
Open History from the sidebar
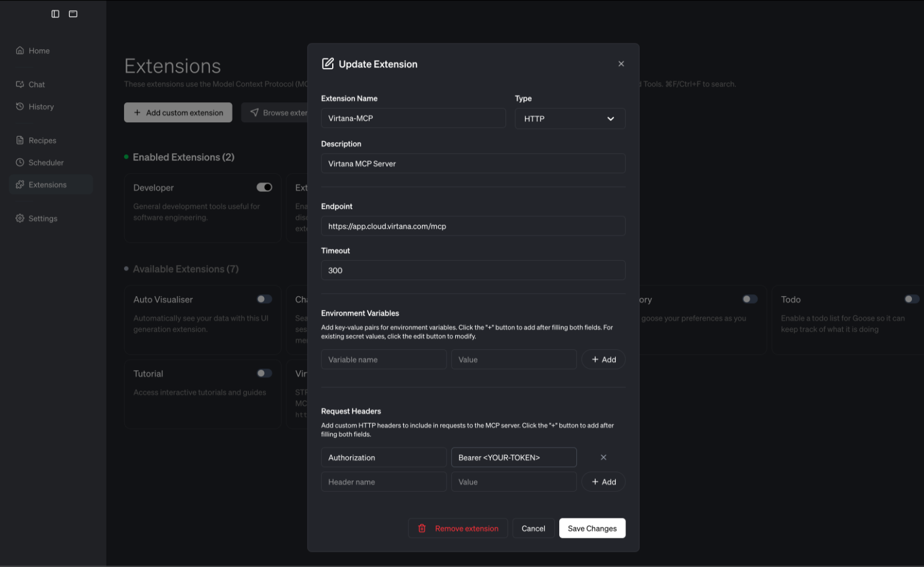point(41,107)
